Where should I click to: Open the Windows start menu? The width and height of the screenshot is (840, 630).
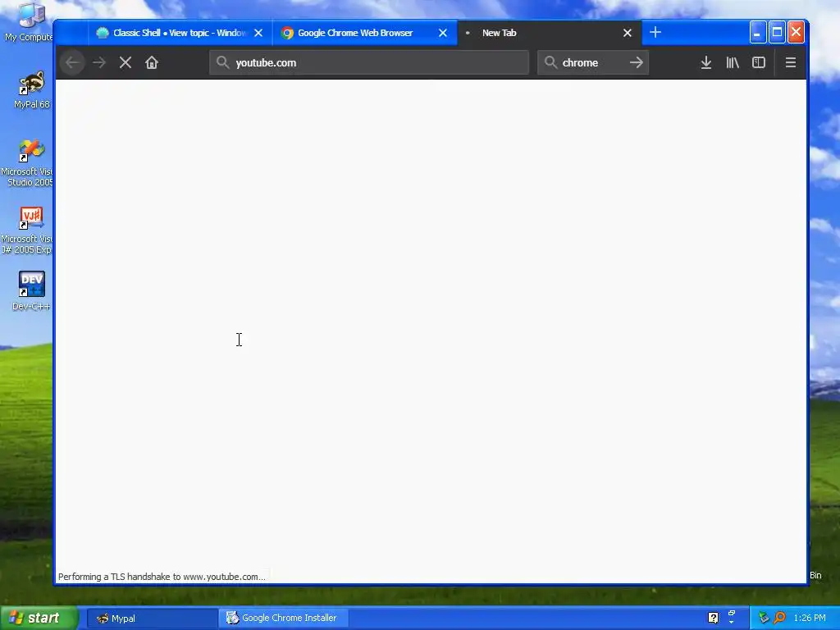click(39, 618)
